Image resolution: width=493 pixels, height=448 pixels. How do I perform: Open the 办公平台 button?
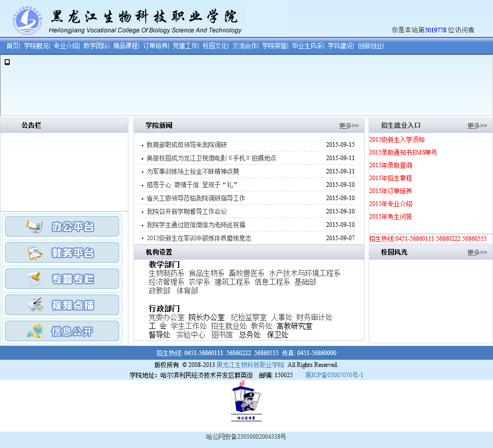62,226
